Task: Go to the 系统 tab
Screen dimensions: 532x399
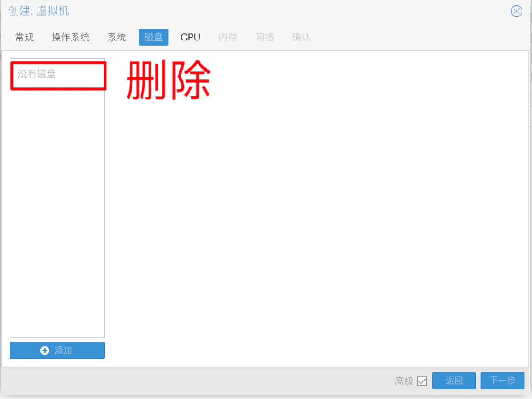Action: (117, 37)
